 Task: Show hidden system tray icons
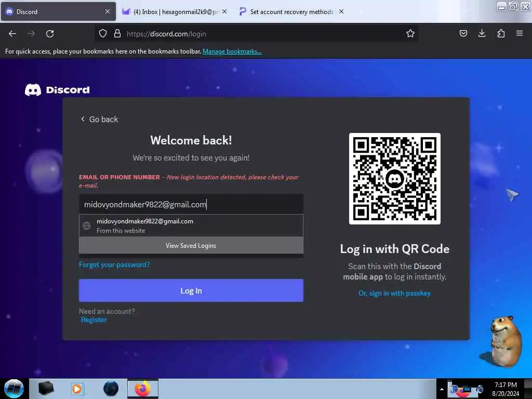442,389
